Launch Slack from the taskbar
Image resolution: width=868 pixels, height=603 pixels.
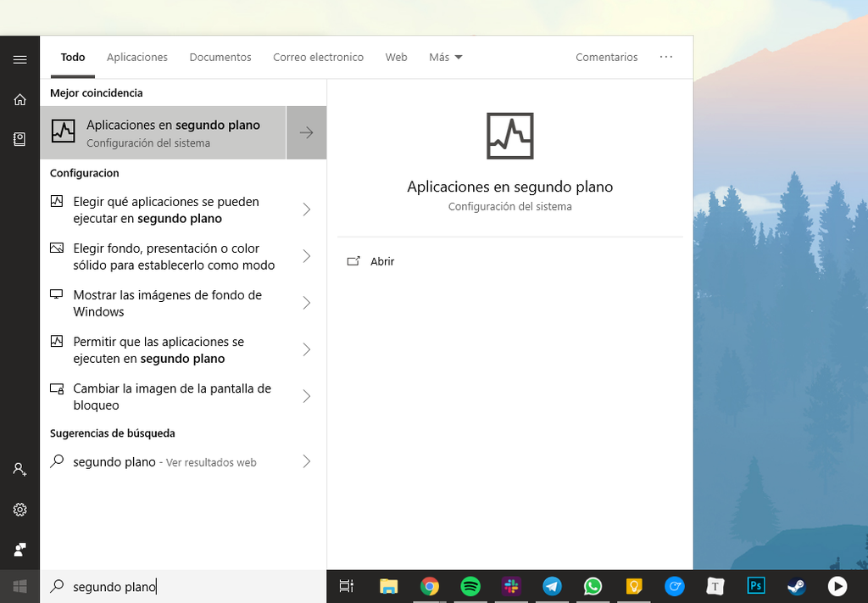pyautogui.click(x=511, y=586)
